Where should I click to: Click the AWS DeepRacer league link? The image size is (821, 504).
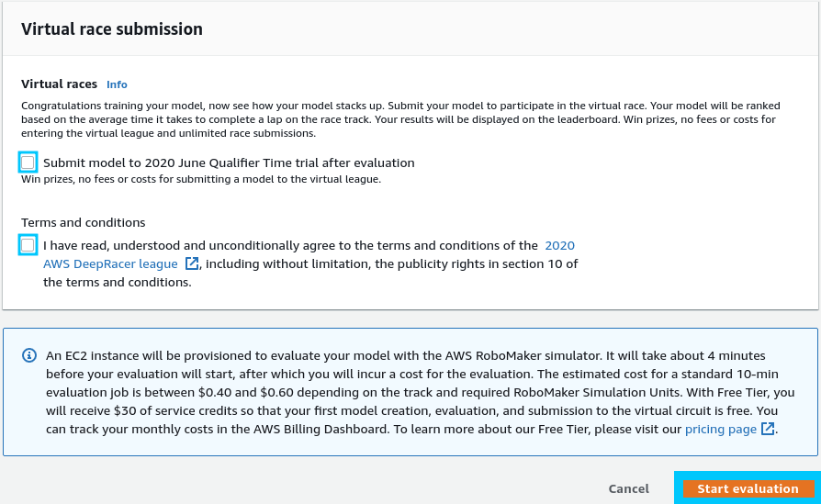pos(112,264)
